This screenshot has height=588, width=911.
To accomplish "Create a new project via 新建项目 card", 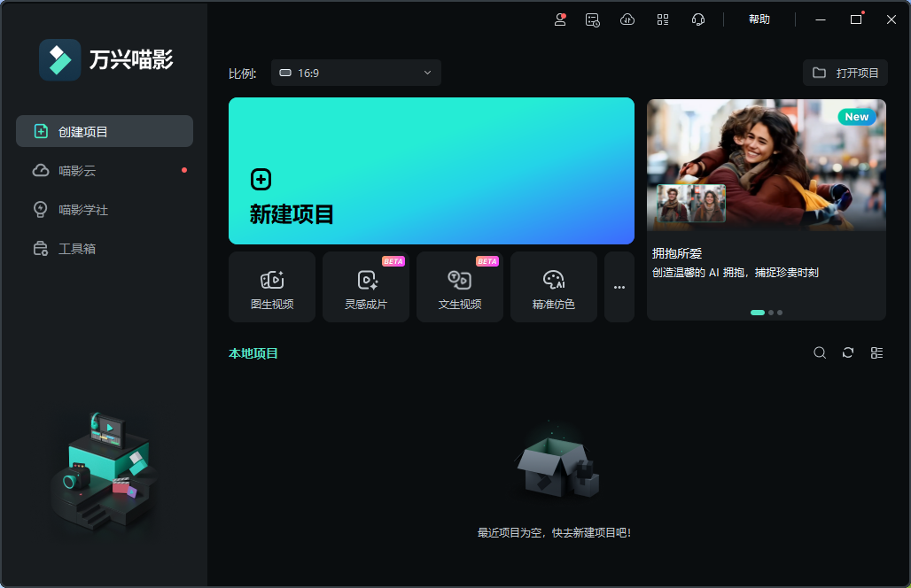I will [x=431, y=170].
